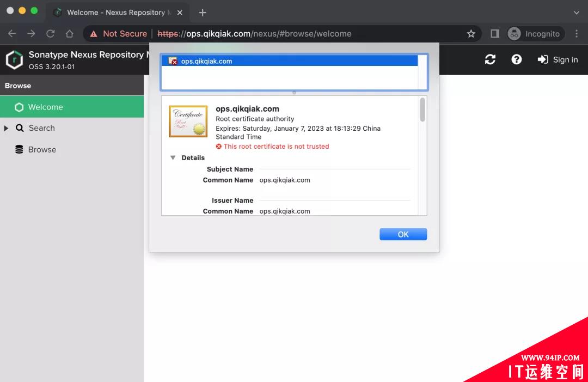
Task: Click the browser back arrow
Action: (12, 34)
